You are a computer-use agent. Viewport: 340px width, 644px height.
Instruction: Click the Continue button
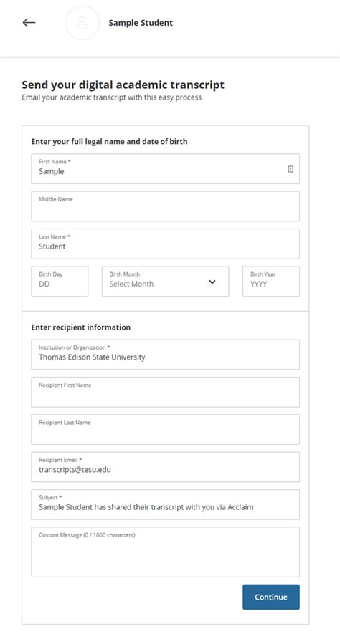[271, 597]
